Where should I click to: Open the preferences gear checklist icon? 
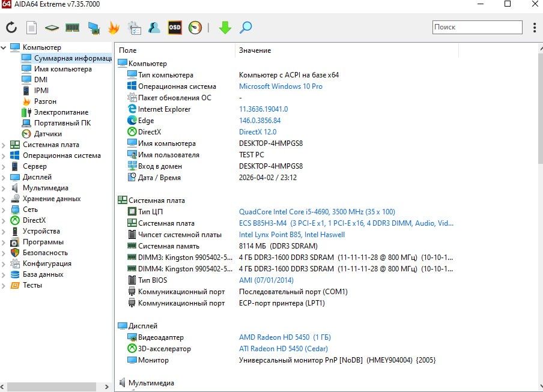click(135, 28)
